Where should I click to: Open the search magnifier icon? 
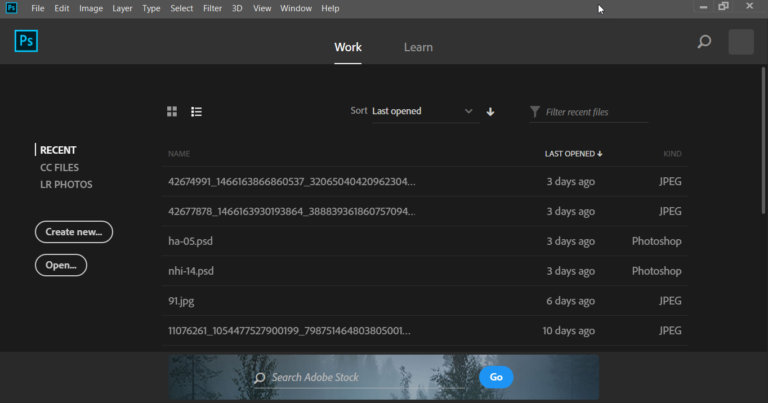click(x=704, y=42)
